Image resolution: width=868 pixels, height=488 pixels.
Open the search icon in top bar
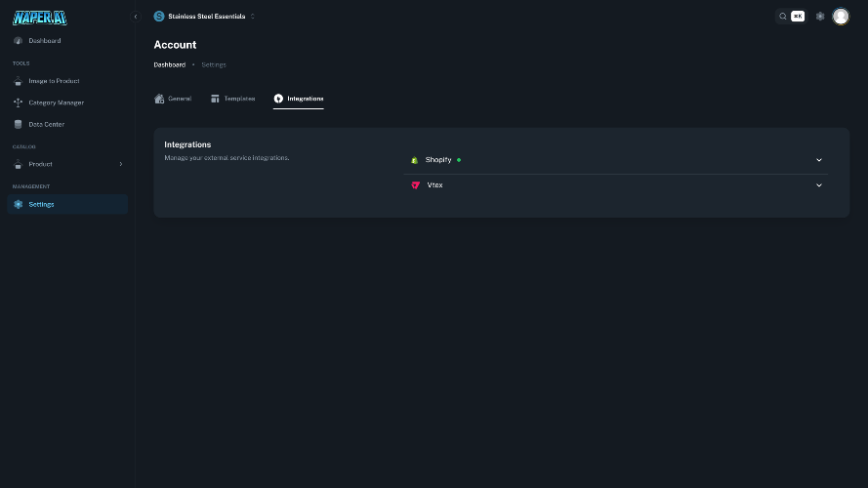(x=783, y=17)
